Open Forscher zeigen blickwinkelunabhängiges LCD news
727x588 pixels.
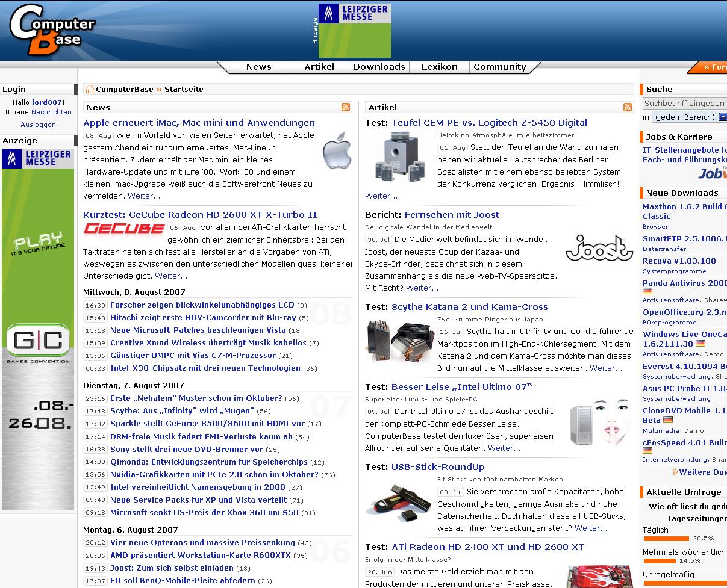[x=202, y=305]
